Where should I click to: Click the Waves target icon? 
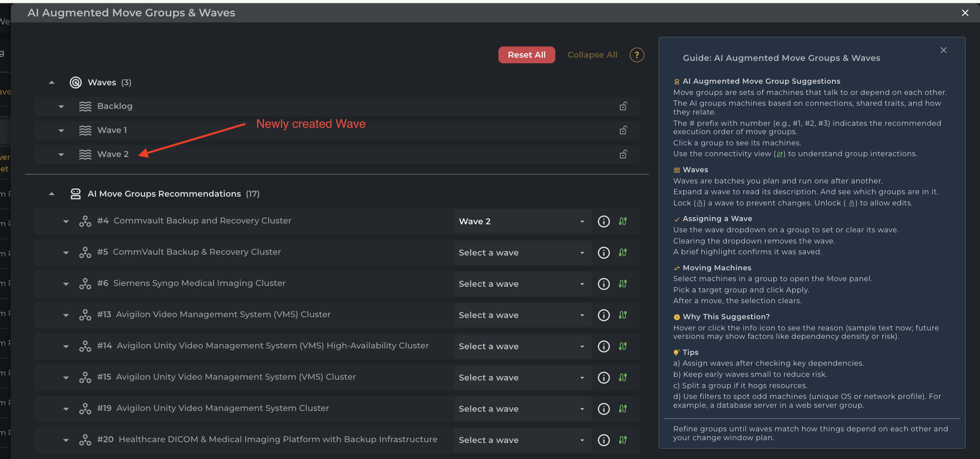coord(76,83)
